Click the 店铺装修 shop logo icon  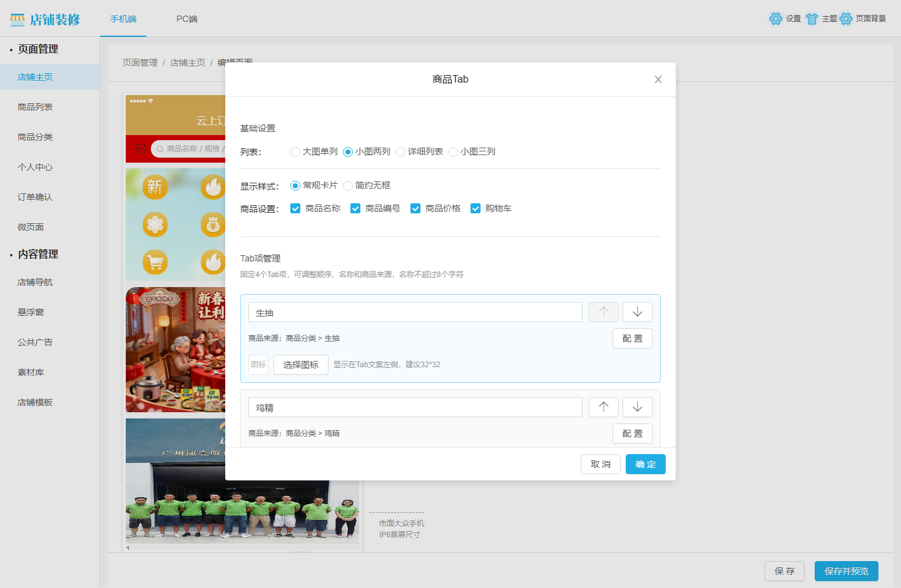18,19
